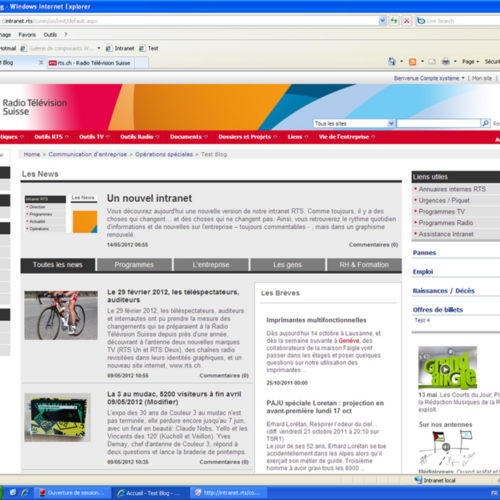Screen dimensions: 500x500
Task: Expand the Outils Radio navigation menu
Action: tap(140, 137)
